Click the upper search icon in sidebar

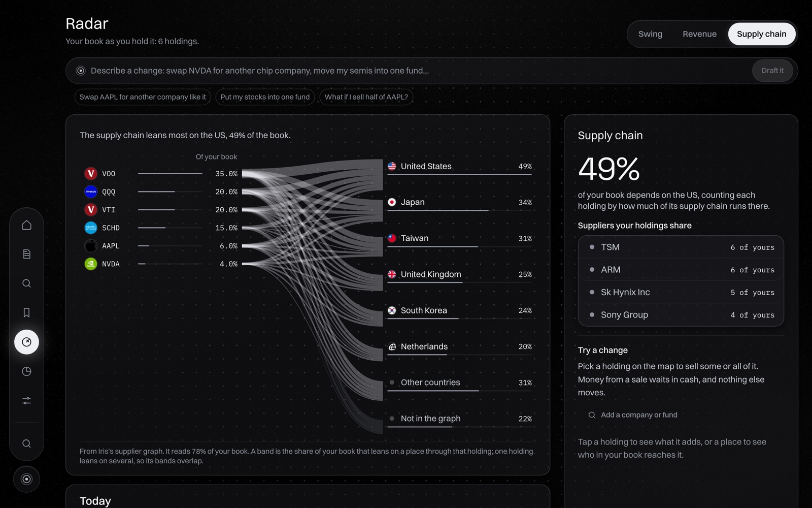point(26,283)
